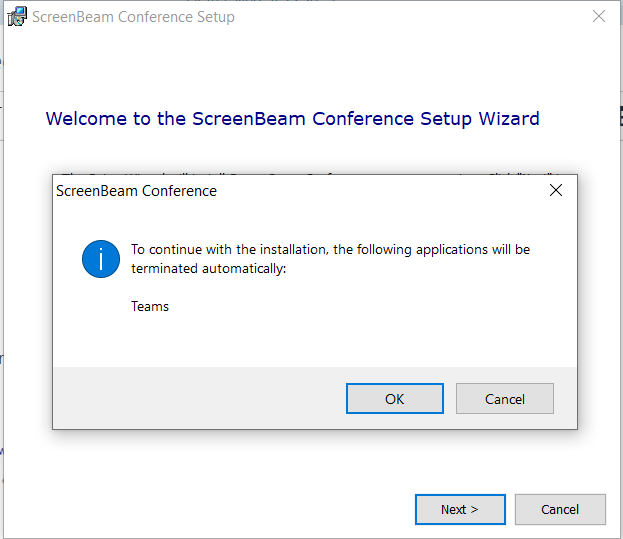Click Next in the Setup Wizard
Image resolution: width=623 pixels, height=539 pixels.
(460, 509)
